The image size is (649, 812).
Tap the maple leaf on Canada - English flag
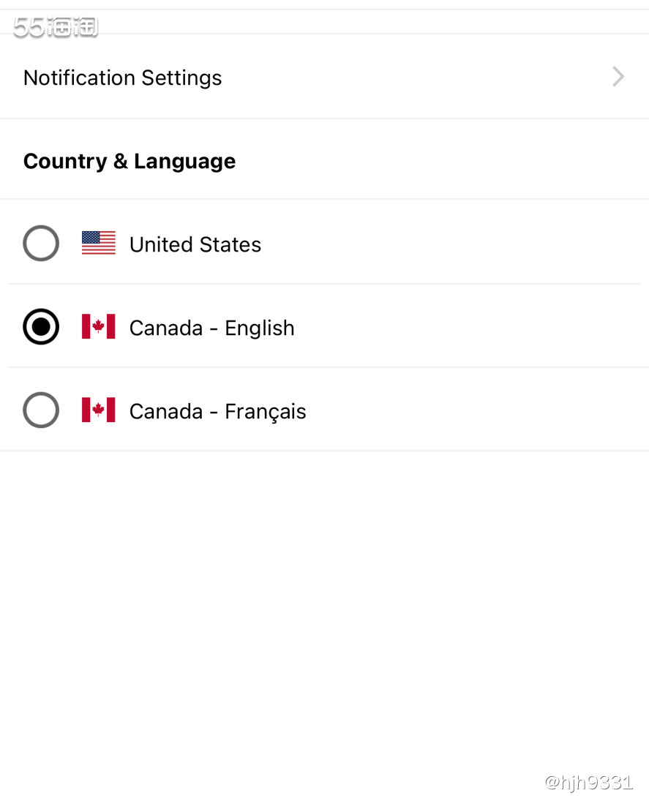tap(99, 326)
